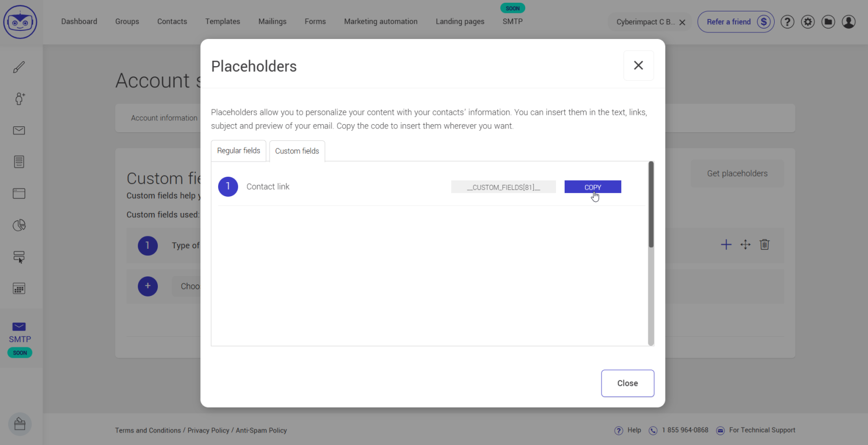Open the envelope mailings sidebar icon

click(19, 130)
